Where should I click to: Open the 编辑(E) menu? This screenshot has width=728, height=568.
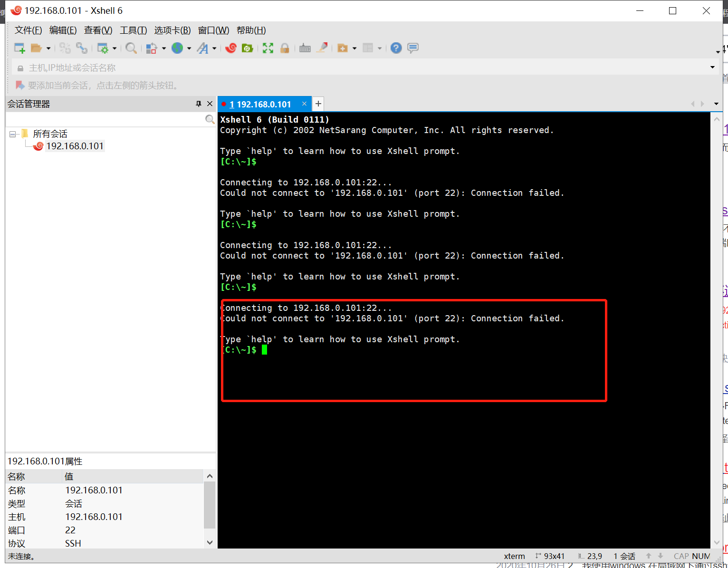coord(63,30)
